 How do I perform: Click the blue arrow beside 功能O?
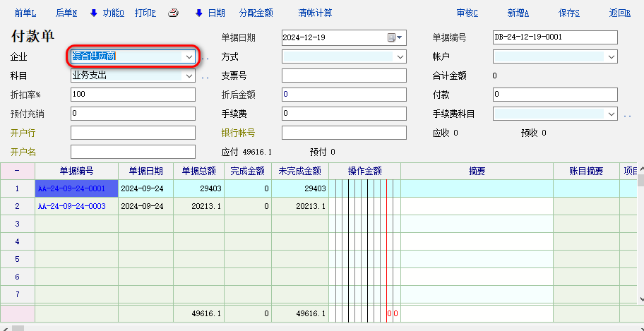coord(94,13)
